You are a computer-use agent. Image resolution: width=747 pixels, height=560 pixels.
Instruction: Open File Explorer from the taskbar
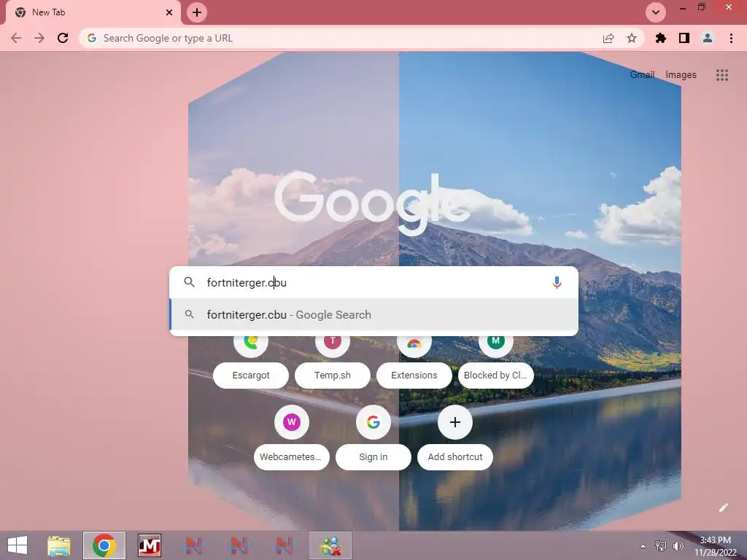pos(58,545)
